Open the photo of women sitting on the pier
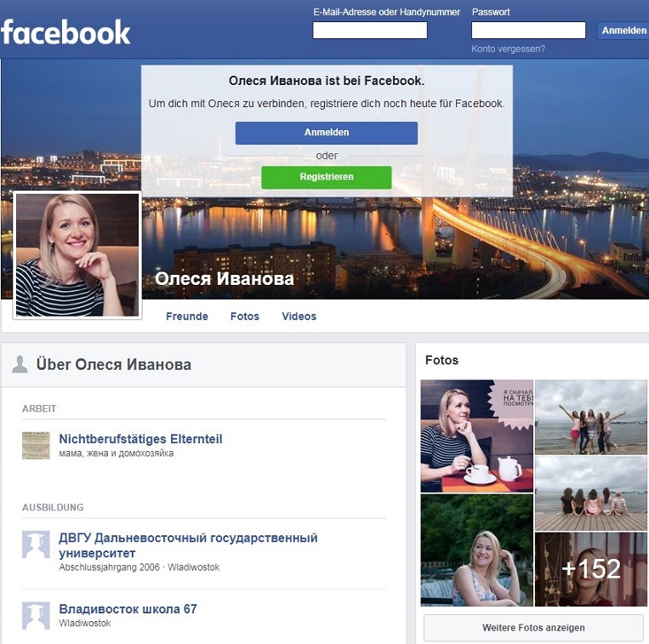Screen dimensions: 649x644 pos(590,493)
